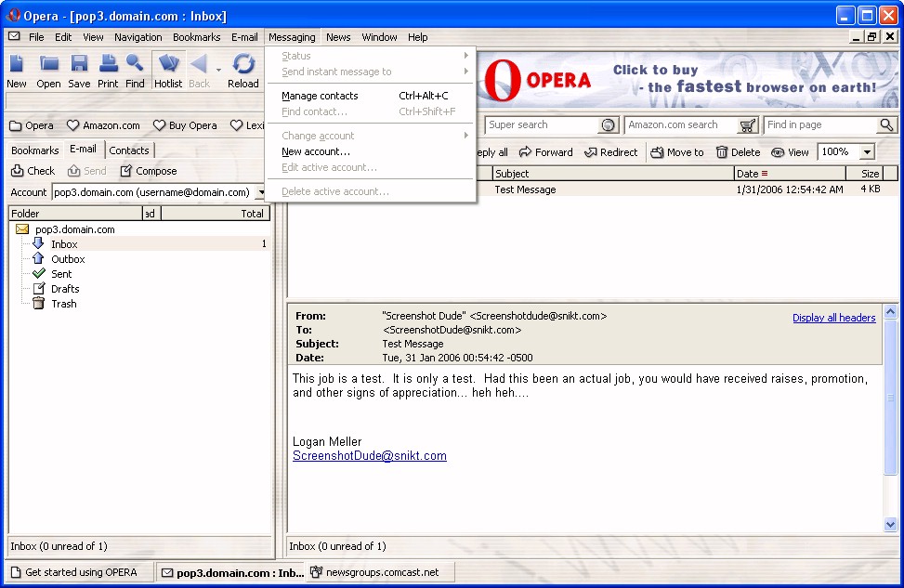Open the E-mail menu in menu bar
Screen dimensions: 904x588
tap(244, 37)
